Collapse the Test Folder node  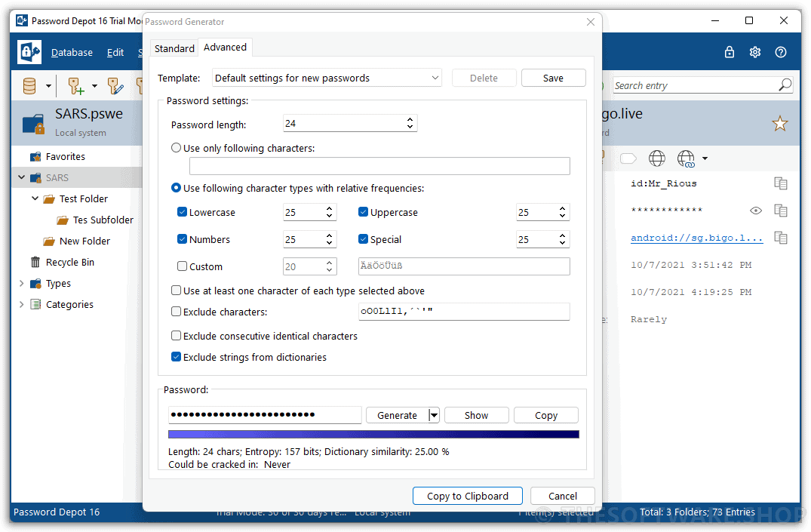coord(35,198)
